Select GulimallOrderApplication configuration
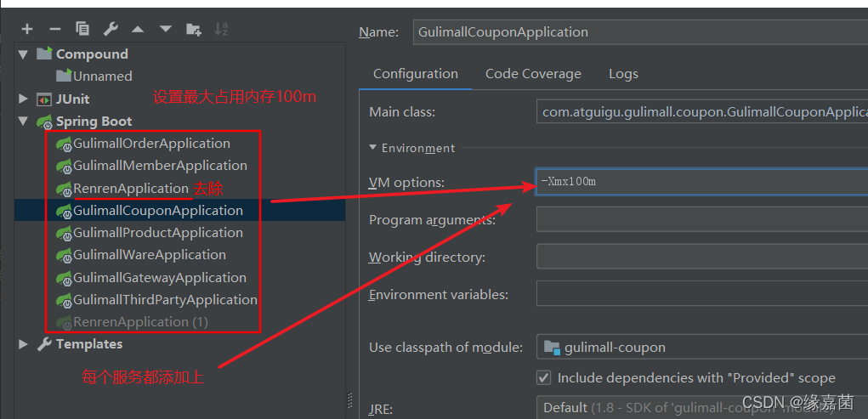This screenshot has height=419, width=868. 151,144
